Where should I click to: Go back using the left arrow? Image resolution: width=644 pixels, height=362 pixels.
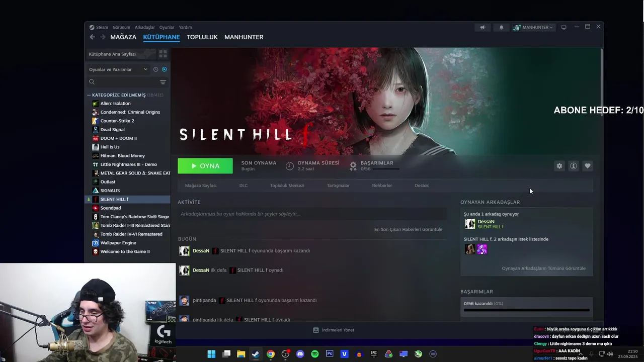(92, 37)
